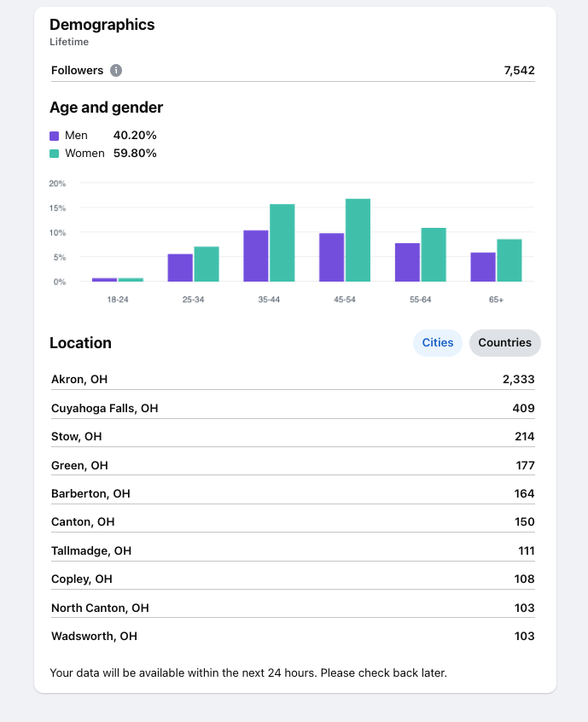Pick the women's 65+ bar

tap(509, 260)
